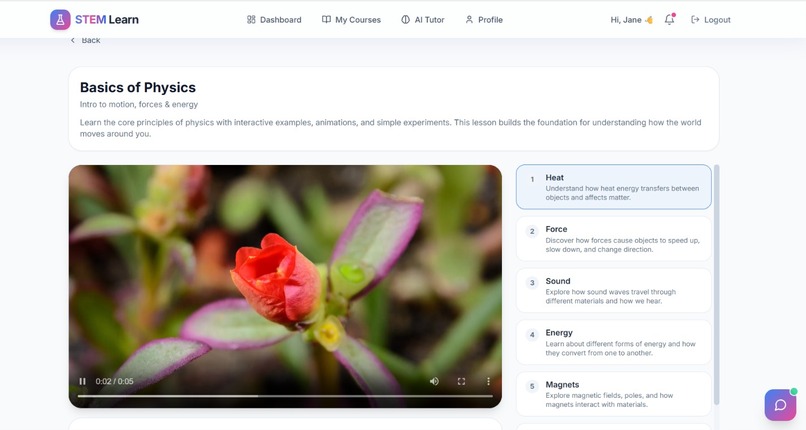Select the Force lesson card

614,239
